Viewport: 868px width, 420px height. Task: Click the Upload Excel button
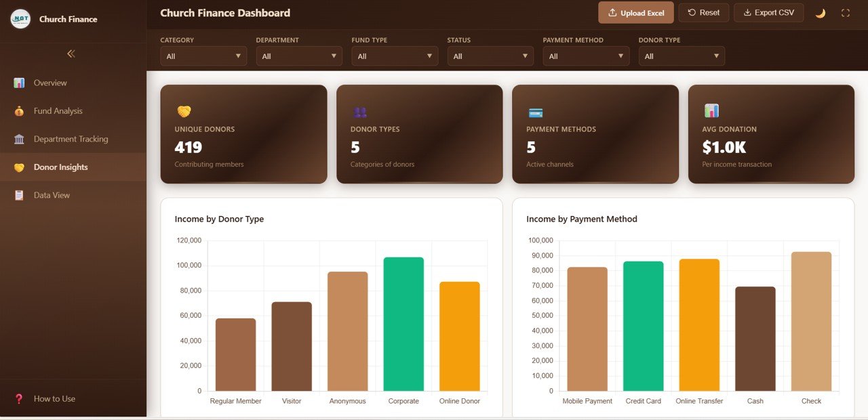[635, 12]
